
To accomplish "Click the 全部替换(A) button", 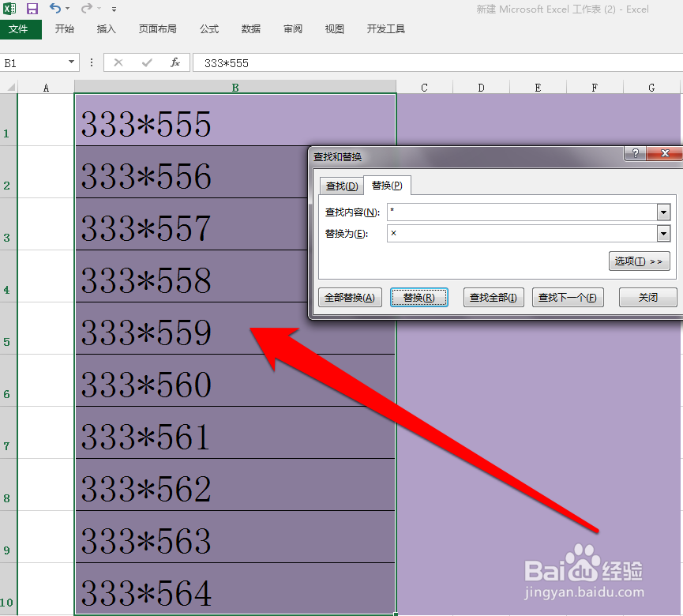I will tap(350, 298).
